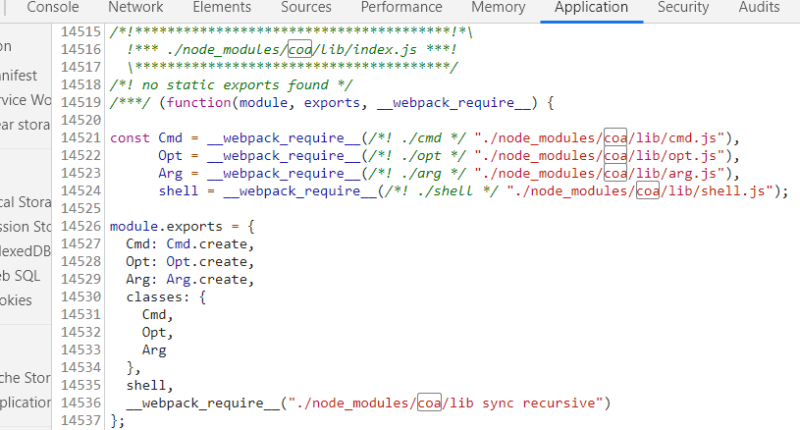The height and width of the screenshot is (430, 800).
Task: Click line number 14519
Action: (x=81, y=102)
